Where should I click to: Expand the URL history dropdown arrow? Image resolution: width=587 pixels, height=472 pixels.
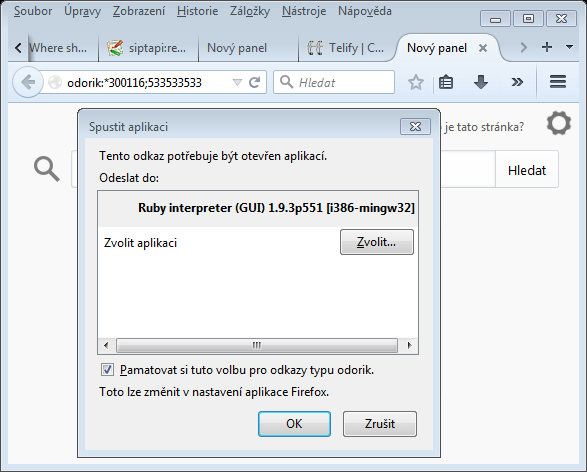click(237, 82)
